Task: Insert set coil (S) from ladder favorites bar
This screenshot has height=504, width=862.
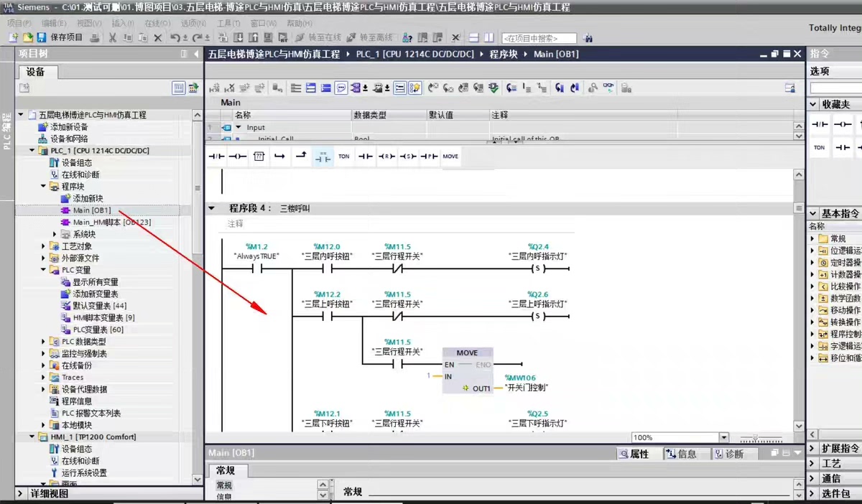Action: point(408,156)
